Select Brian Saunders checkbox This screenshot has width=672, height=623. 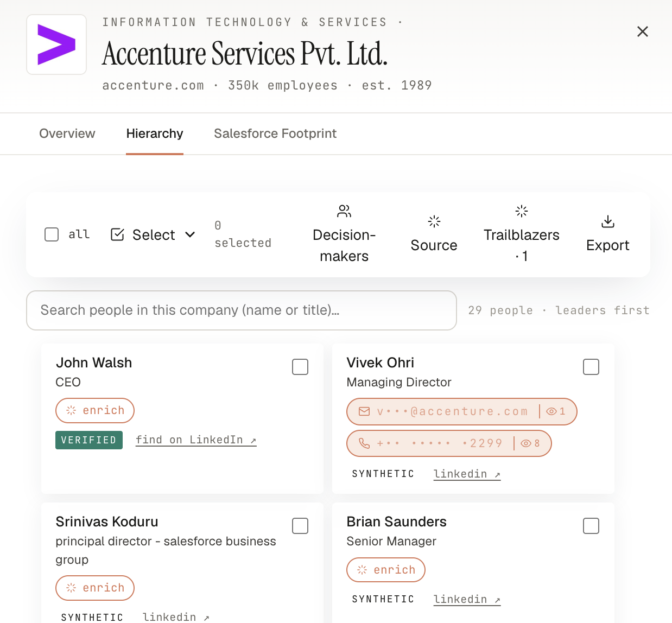pyautogui.click(x=591, y=526)
